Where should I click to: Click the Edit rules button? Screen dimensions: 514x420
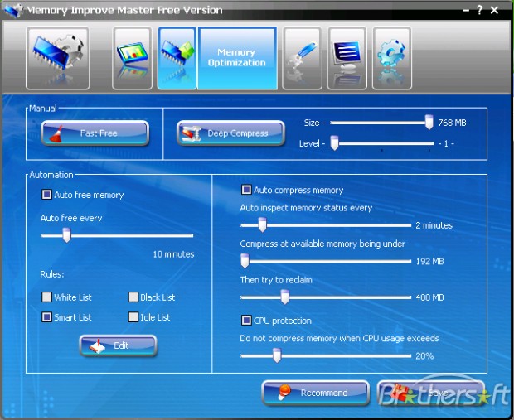point(119,345)
